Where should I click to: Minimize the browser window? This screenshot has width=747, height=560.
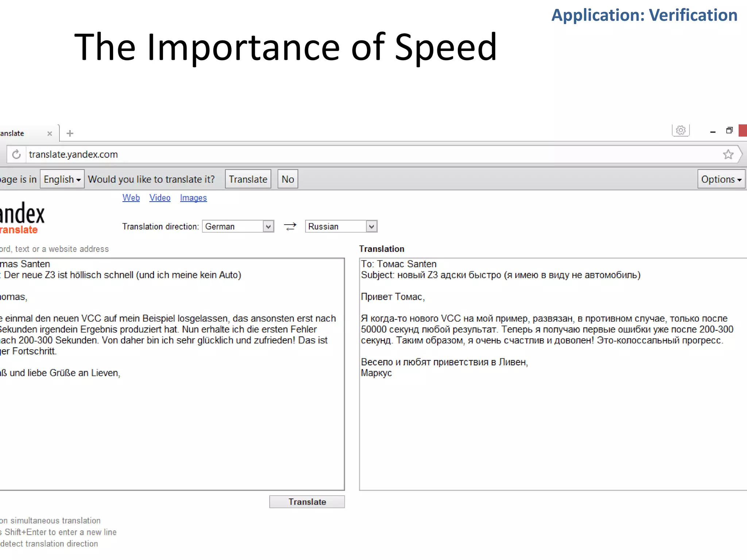(713, 132)
